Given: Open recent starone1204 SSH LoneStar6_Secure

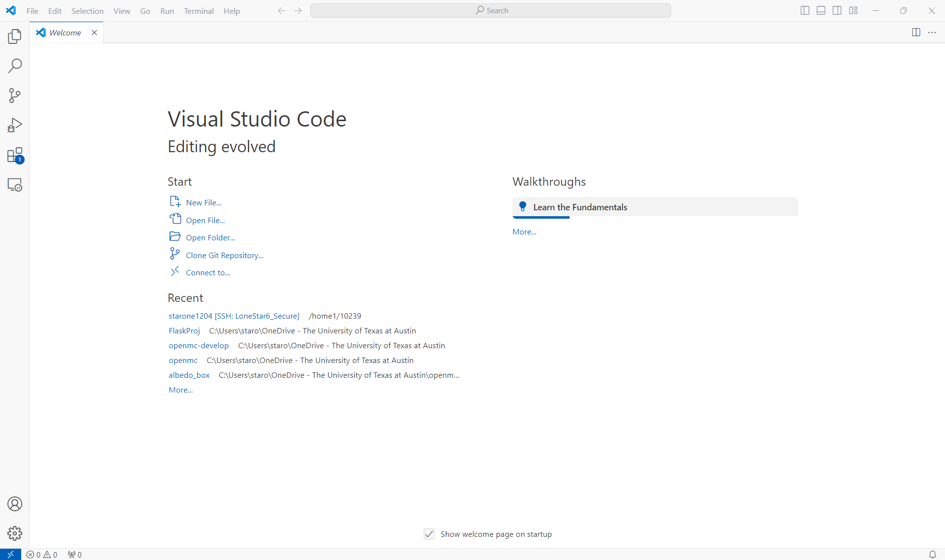Looking at the screenshot, I should tap(234, 316).
